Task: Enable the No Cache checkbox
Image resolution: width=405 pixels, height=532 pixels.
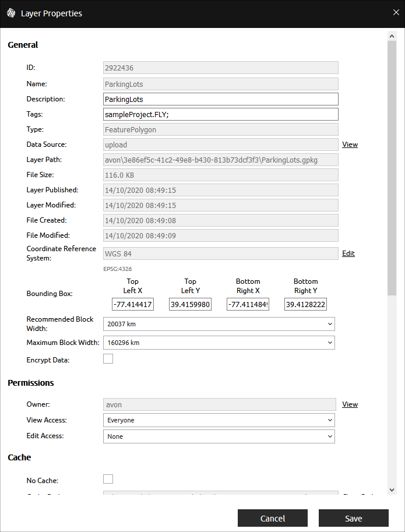Action: 108,479
